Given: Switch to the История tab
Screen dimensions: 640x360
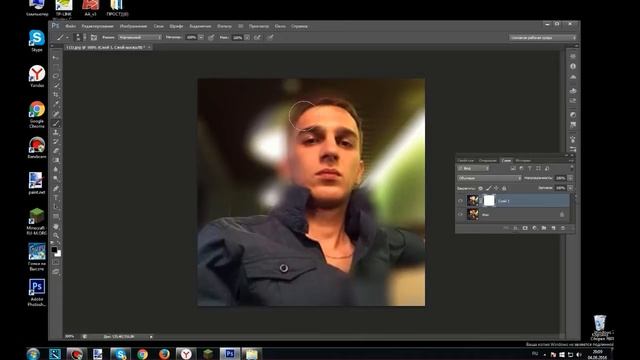Looking at the screenshot, I should (x=523, y=160).
